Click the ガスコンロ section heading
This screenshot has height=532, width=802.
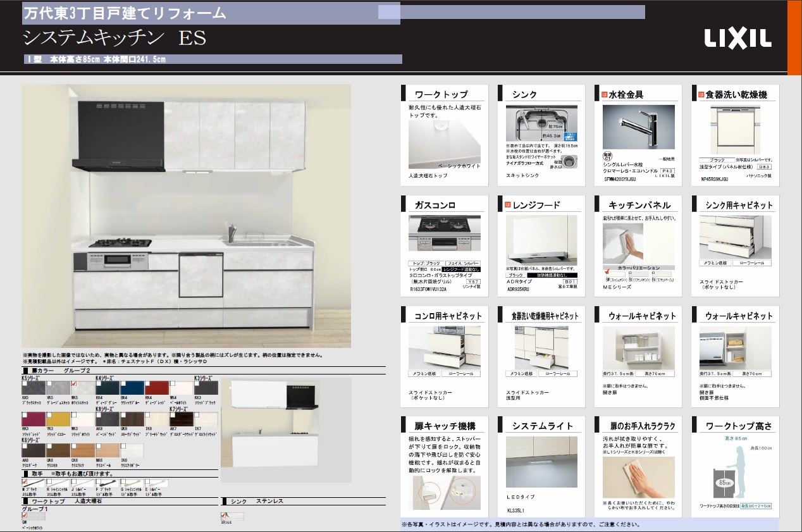[435, 205]
